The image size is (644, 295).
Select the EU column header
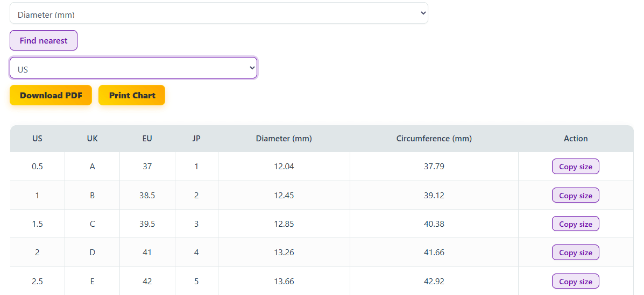tap(147, 139)
